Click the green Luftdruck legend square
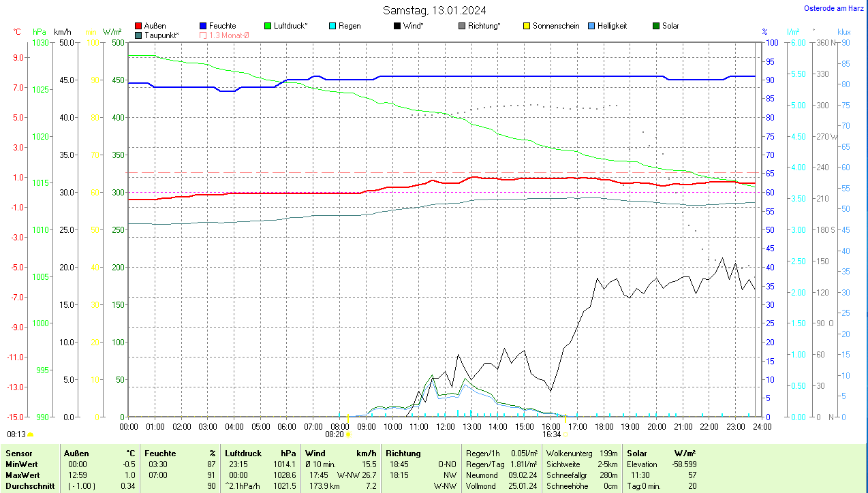 coord(268,26)
